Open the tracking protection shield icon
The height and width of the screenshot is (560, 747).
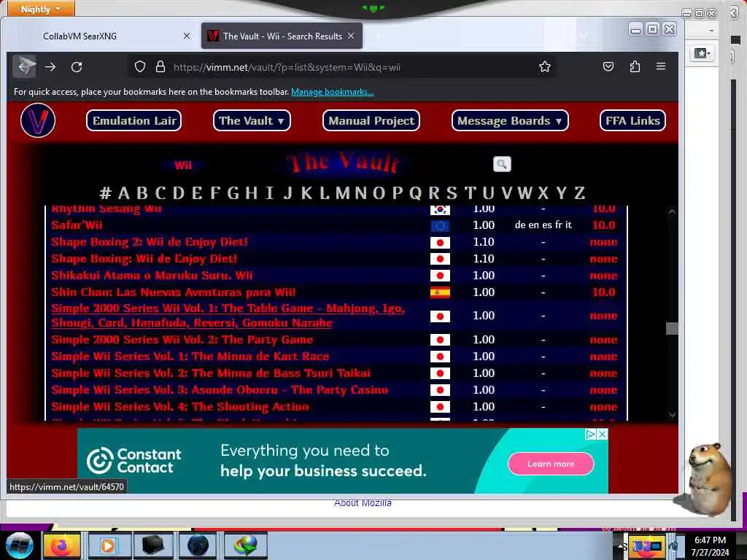(139, 66)
